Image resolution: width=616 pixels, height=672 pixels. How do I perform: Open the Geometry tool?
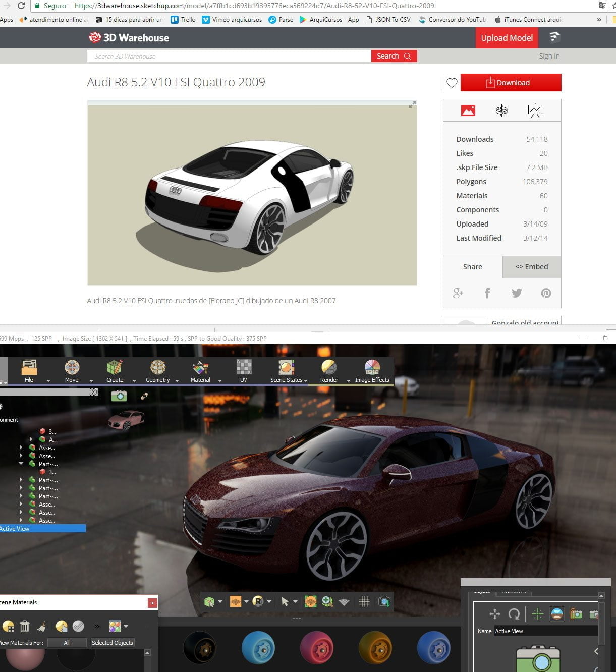(x=158, y=371)
